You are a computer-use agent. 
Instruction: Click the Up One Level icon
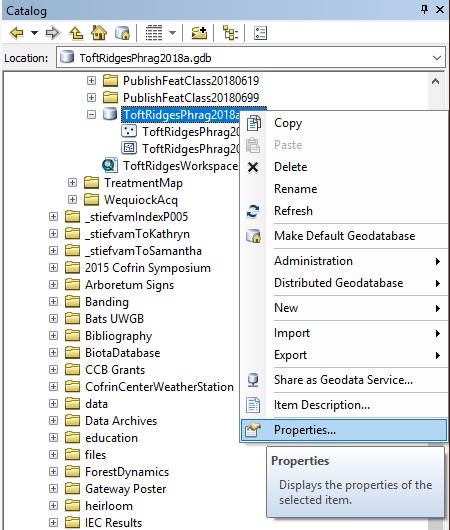coord(76,33)
